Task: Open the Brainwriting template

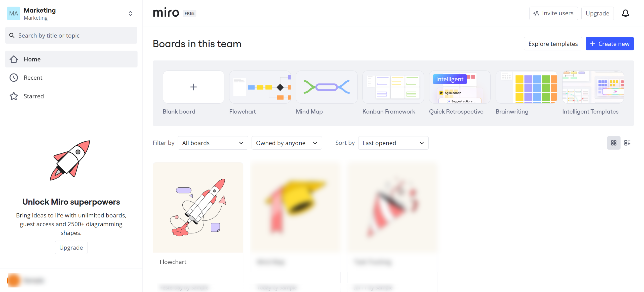Action: pos(526,87)
